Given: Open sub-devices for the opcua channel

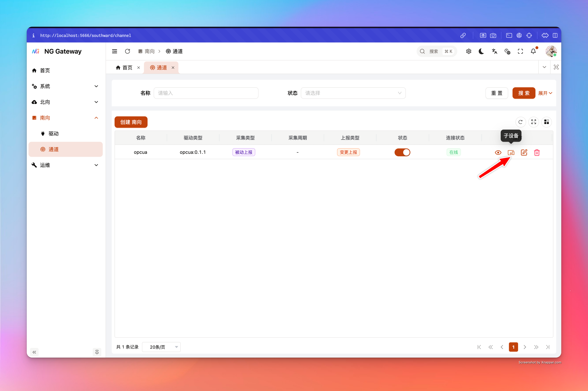Looking at the screenshot, I should (x=511, y=152).
